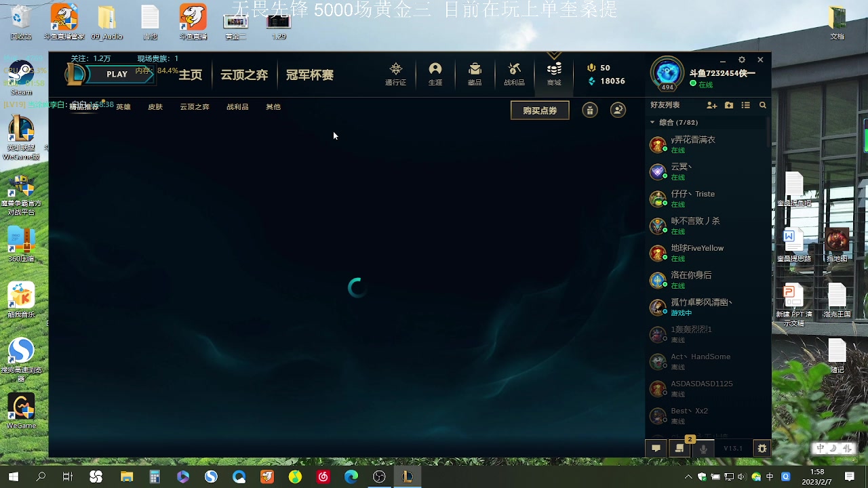Open the missions icon with badge 2
The image size is (868, 488).
pos(679,448)
